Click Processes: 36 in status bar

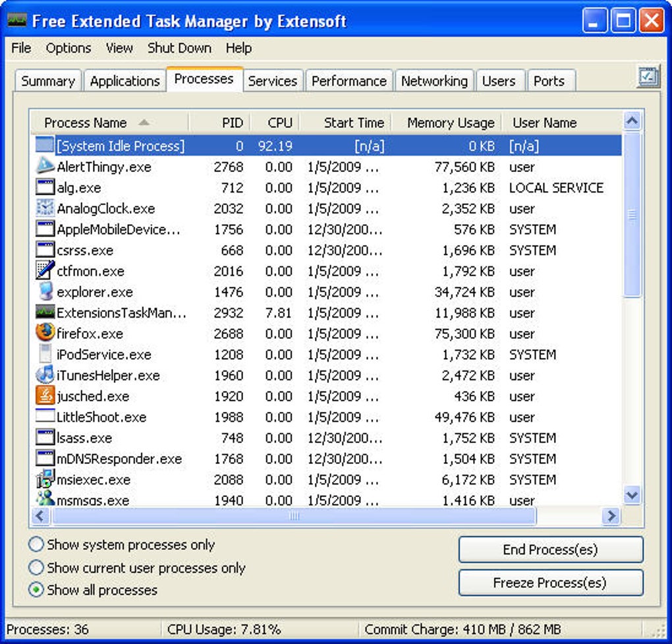point(47,629)
